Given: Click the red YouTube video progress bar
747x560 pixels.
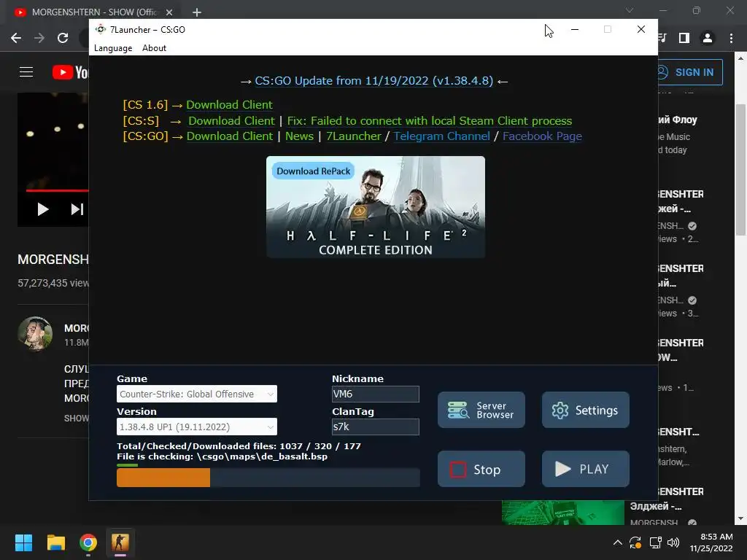Looking at the screenshot, I should [57, 190].
